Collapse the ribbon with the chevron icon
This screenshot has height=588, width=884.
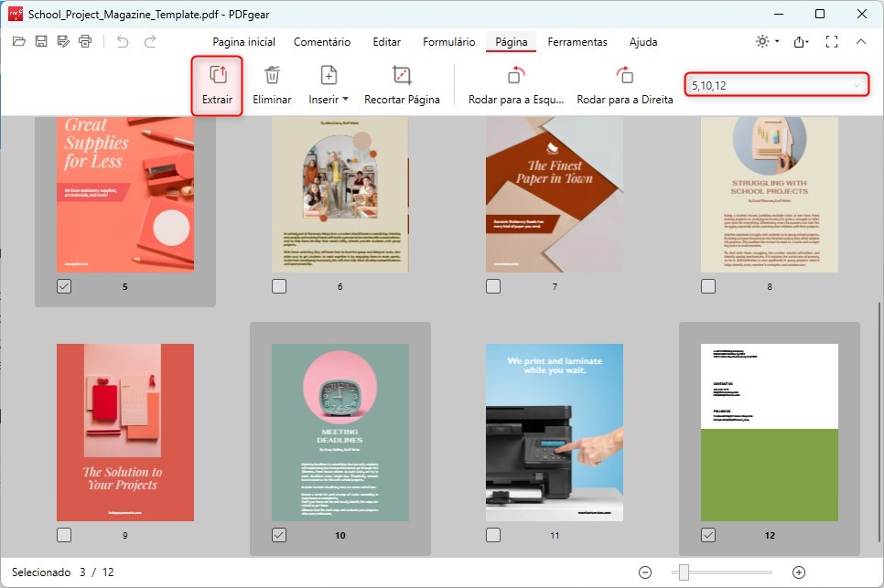(x=860, y=42)
